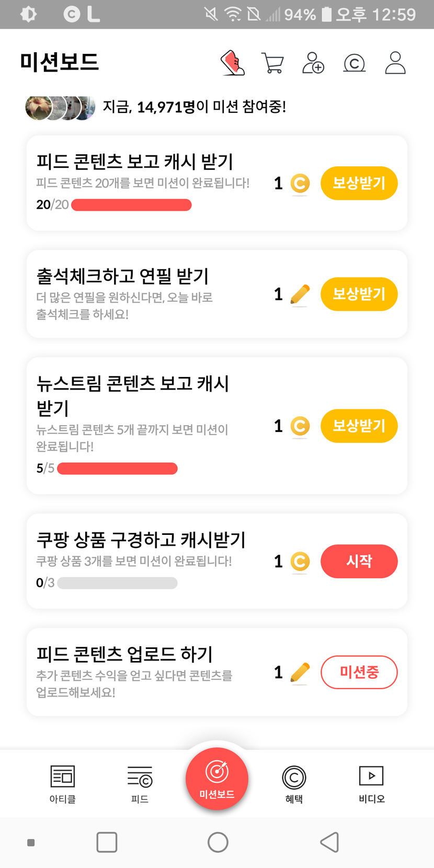Tap the invite friend icon
Viewport: 434px width, 868px height.
point(313,63)
